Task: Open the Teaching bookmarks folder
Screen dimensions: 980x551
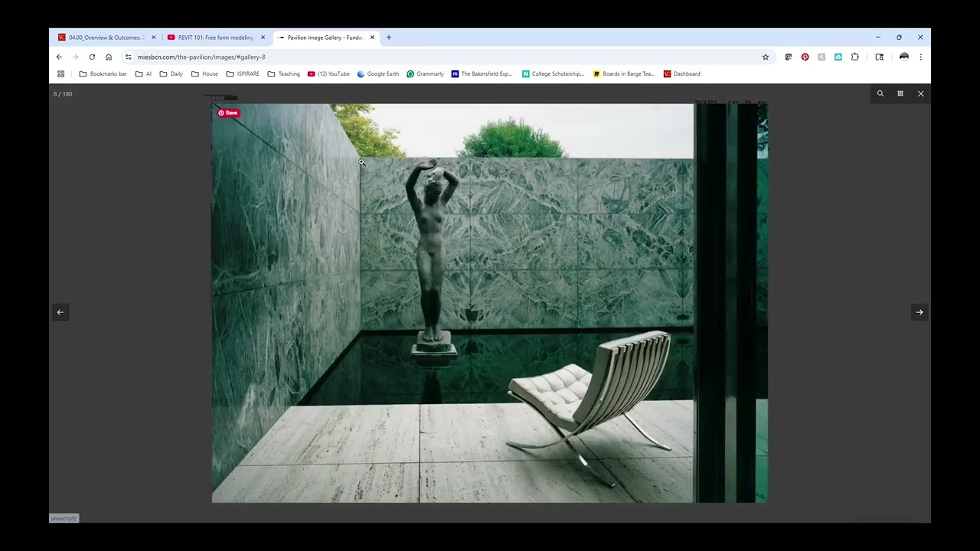Action: (283, 74)
